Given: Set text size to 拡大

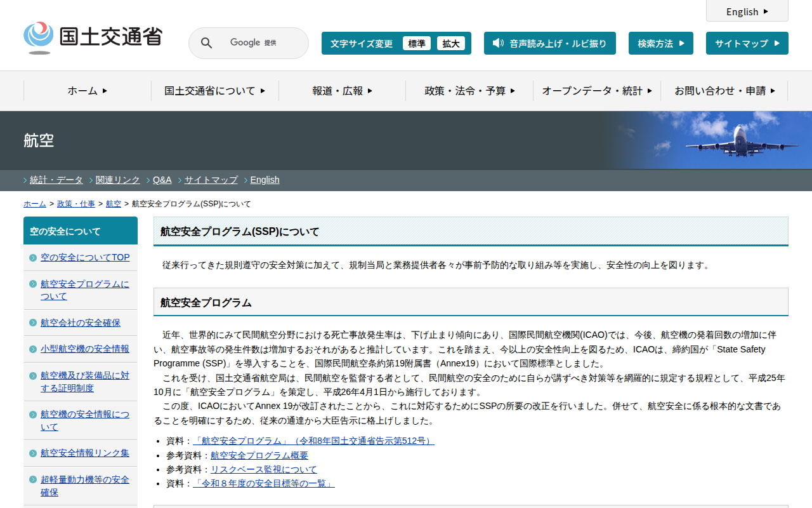Looking at the screenshot, I should coord(450,44).
